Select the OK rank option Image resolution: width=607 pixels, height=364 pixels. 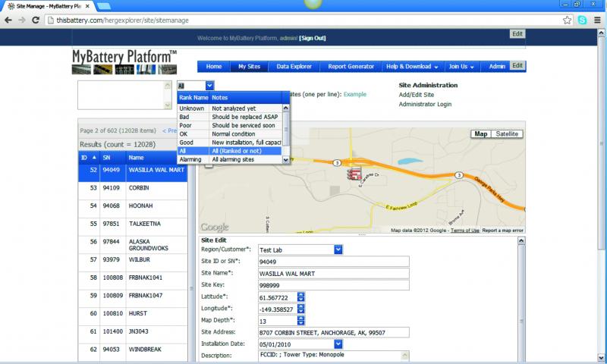point(230,133)
